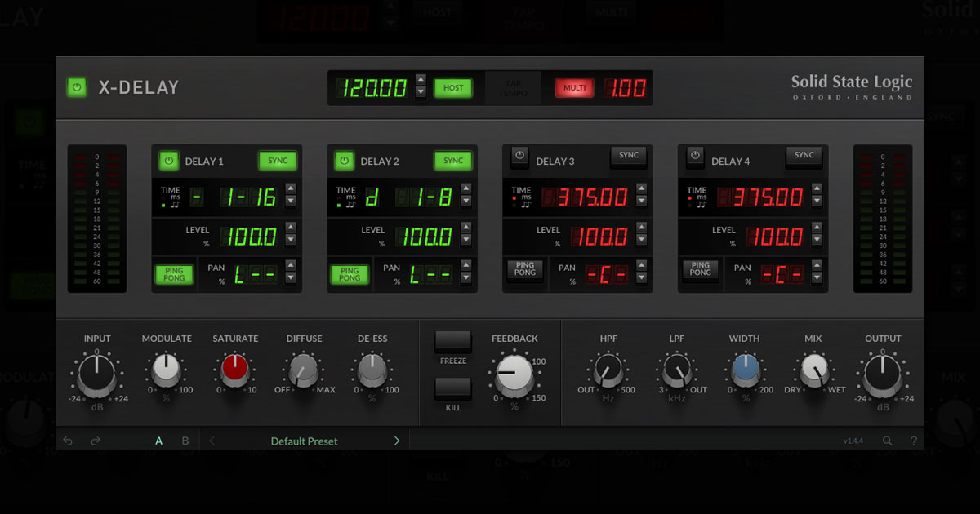Select preset slot B
The width and height of the screenshot is (980, 514).
(185, 440)
